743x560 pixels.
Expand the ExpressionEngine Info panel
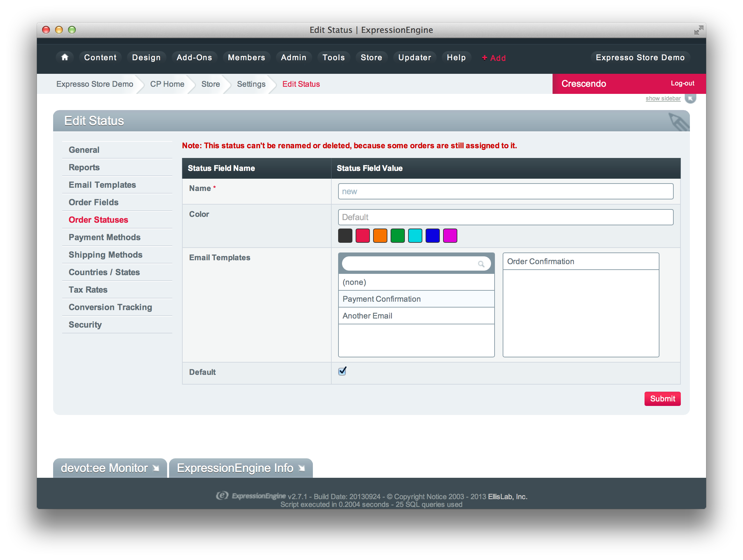tap(241, 468)
